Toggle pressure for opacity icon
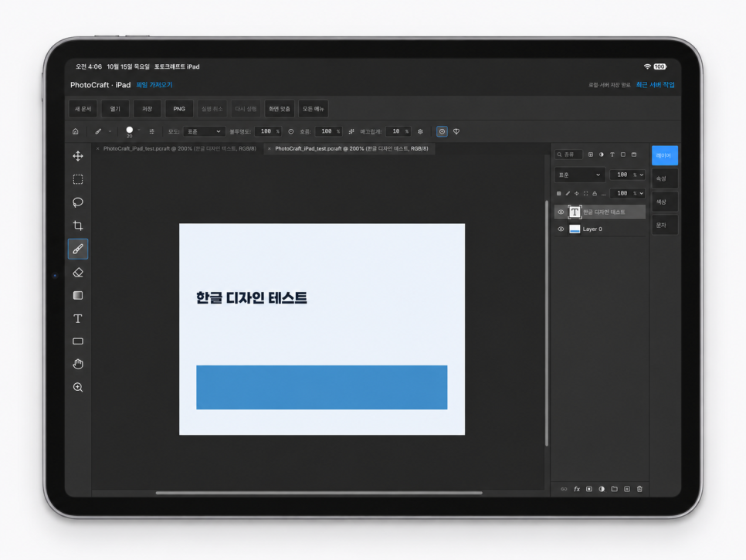Viewport: 746px width, 560px height. pos(290,131)
